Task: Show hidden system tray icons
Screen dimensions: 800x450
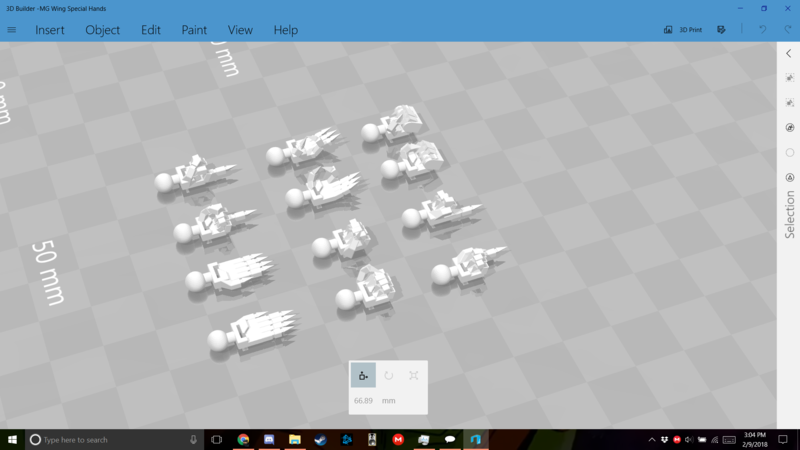Action: [x=652, y=440]
